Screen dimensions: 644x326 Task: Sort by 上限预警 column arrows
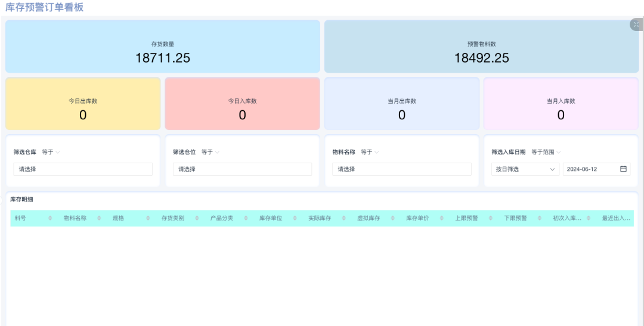(x=490, y=219)
